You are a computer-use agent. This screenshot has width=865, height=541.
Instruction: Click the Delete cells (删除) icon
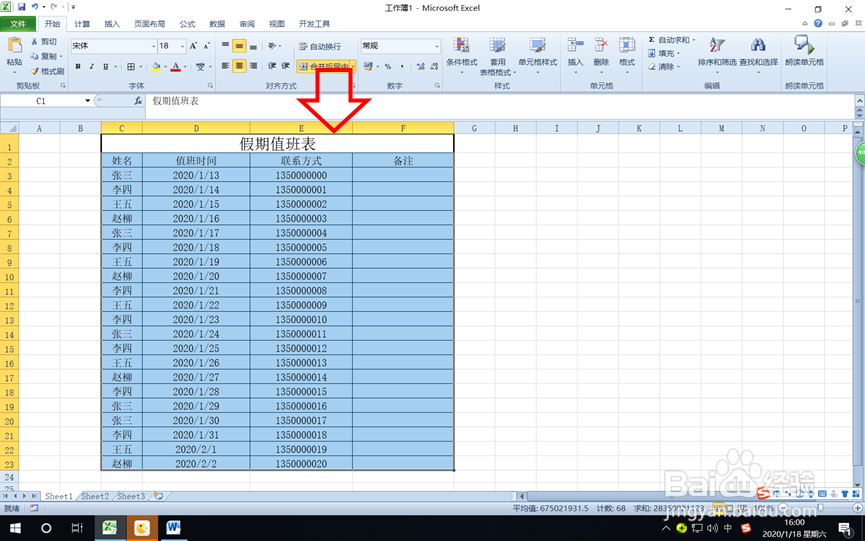(601, 45)
